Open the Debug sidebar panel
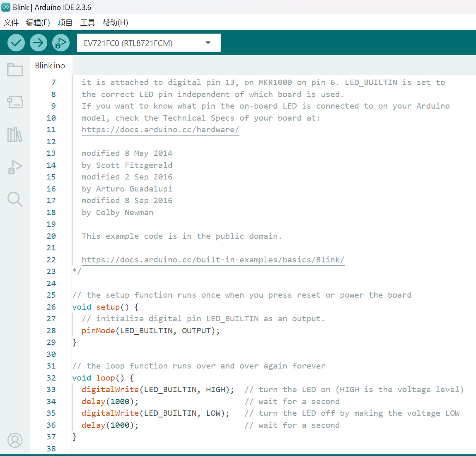The height and width of the screenshot is (456, 476). click(15, 167)
